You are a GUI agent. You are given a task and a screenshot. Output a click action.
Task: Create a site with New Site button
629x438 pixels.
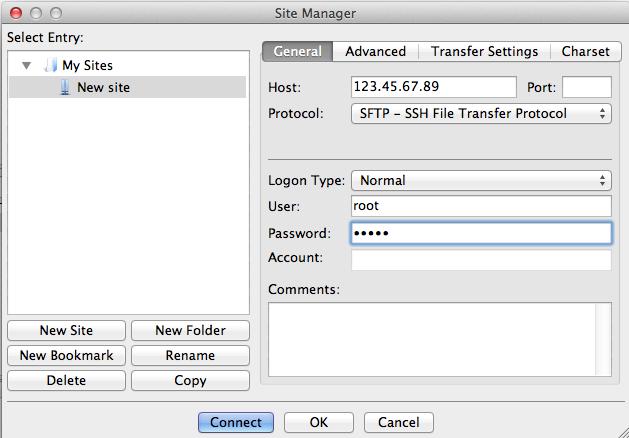point(67,331)
